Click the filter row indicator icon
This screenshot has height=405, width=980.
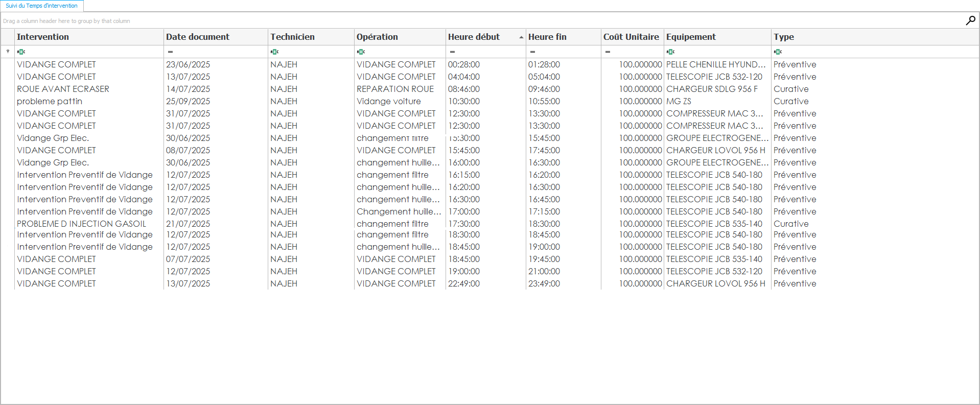pos(8,52)
